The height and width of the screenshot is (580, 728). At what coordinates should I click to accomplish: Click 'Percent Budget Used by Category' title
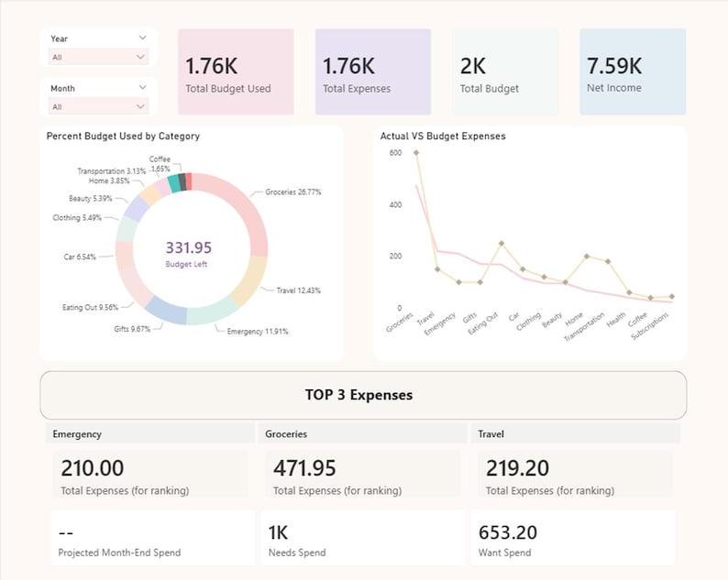[123, 136]
